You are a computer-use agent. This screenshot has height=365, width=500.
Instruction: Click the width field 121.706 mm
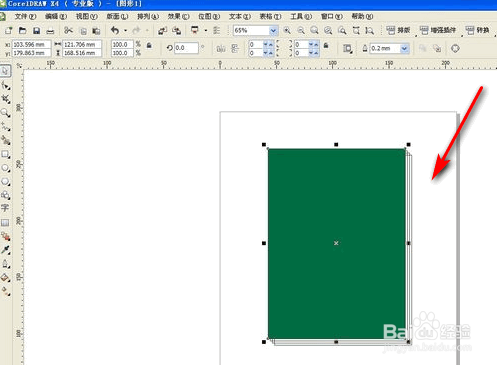pyautogui.click(x=82, y=44)
